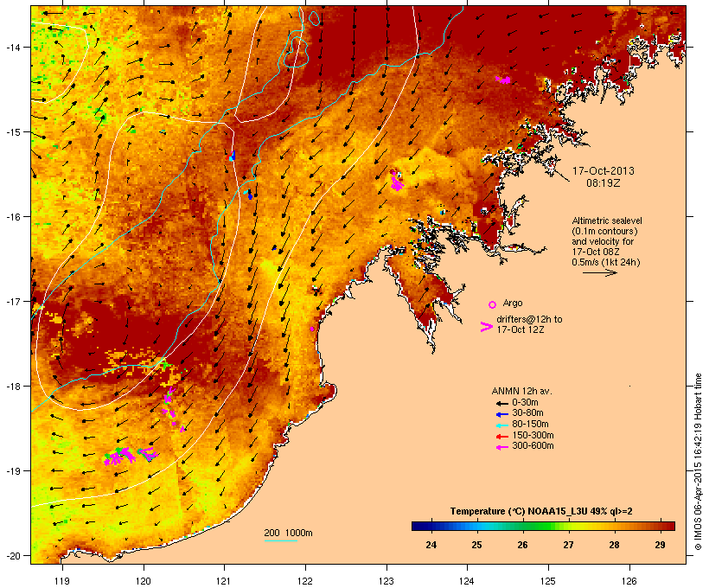Click the date label 17-Oct-2013
This screenshot has width=709, height=588.
604,171
